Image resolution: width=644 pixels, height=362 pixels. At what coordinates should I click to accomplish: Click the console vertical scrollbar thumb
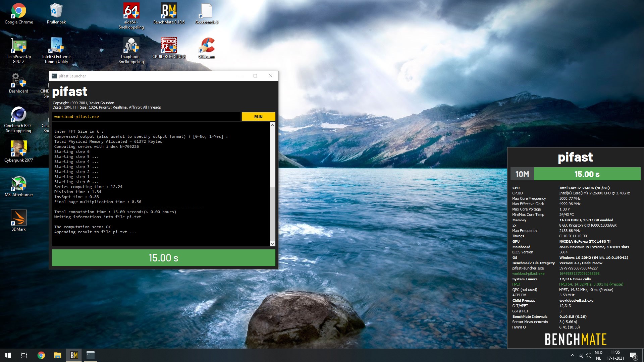272,213
